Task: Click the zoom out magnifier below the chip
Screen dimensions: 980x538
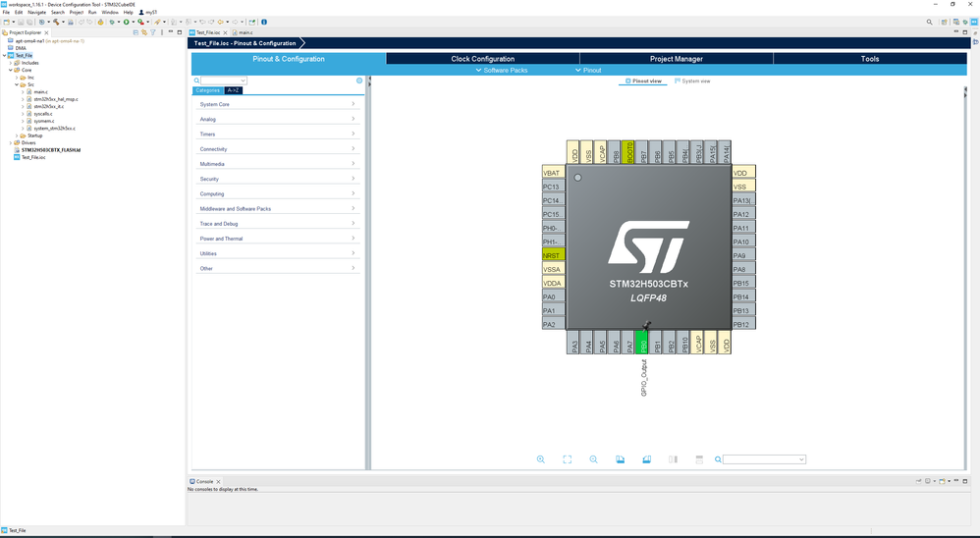Action: click(593, 459)
